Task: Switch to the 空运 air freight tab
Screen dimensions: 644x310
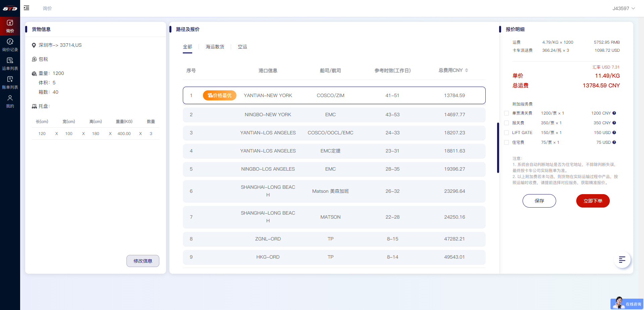Action: pyautogui.click(x=242, y=47)
